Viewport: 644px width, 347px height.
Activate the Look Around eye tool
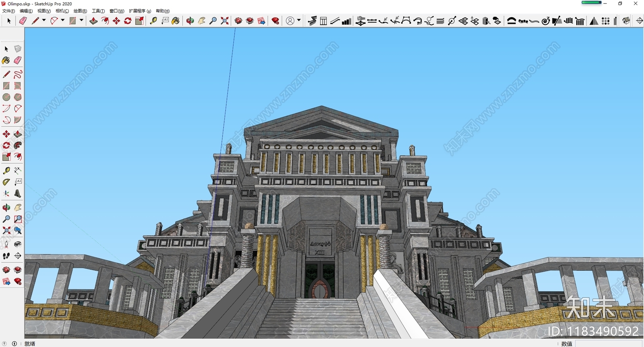point(18,244)
